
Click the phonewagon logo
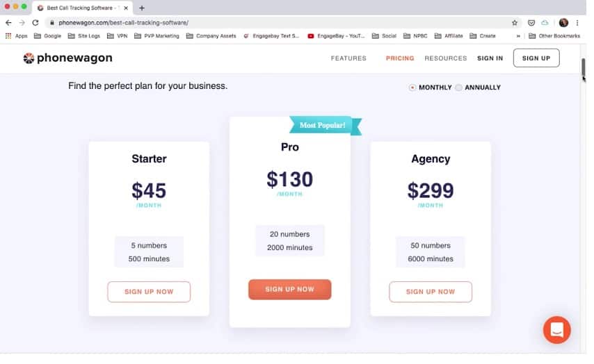[67, 58]
